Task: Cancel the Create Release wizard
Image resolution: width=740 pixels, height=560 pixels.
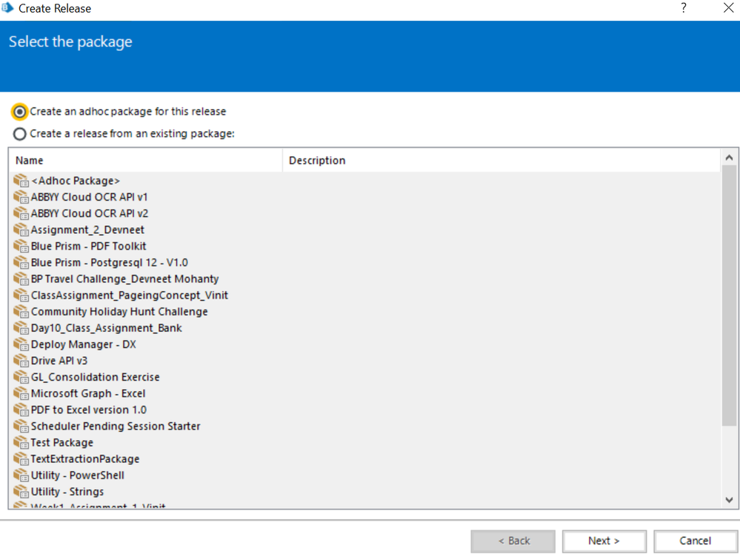Action: (695, 541)
